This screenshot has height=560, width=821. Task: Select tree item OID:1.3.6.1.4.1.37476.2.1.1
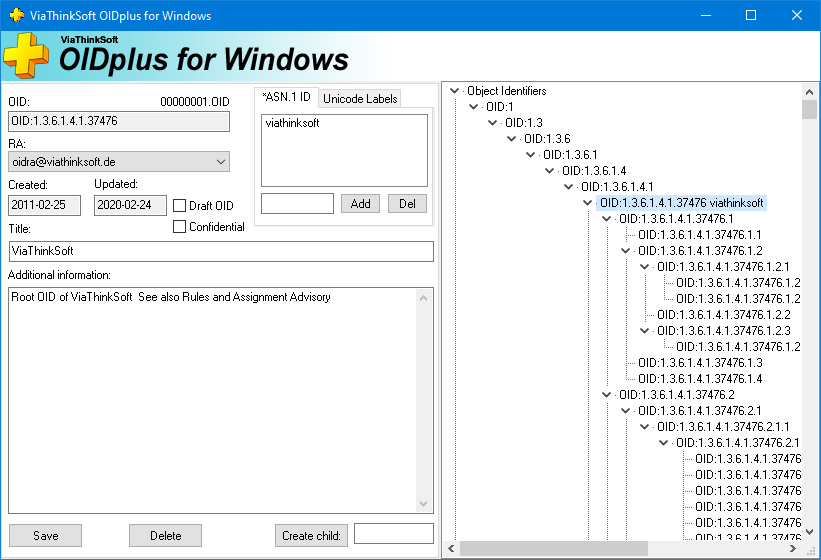(723, 427)
